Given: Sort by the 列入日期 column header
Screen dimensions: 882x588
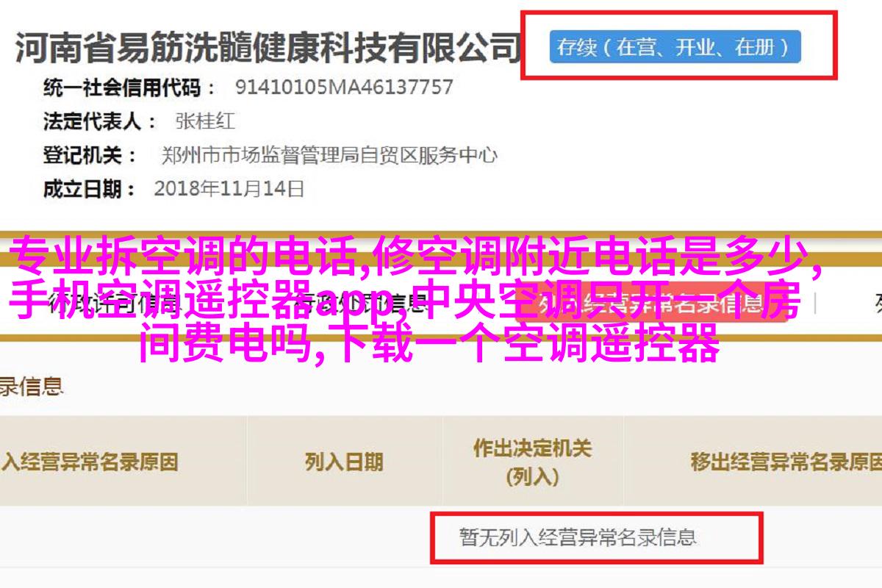Looking at the screenshot, I should point(344,462).
